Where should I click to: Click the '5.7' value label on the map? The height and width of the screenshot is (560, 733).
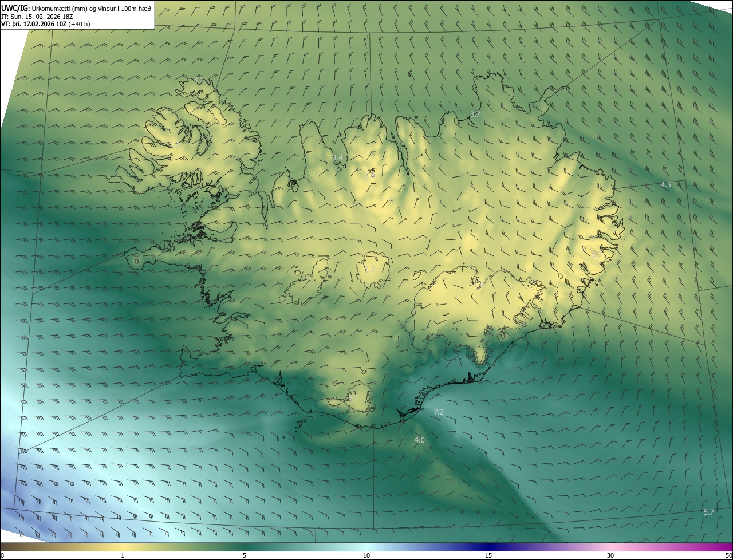pyautogui.click(x=709, y=512)
